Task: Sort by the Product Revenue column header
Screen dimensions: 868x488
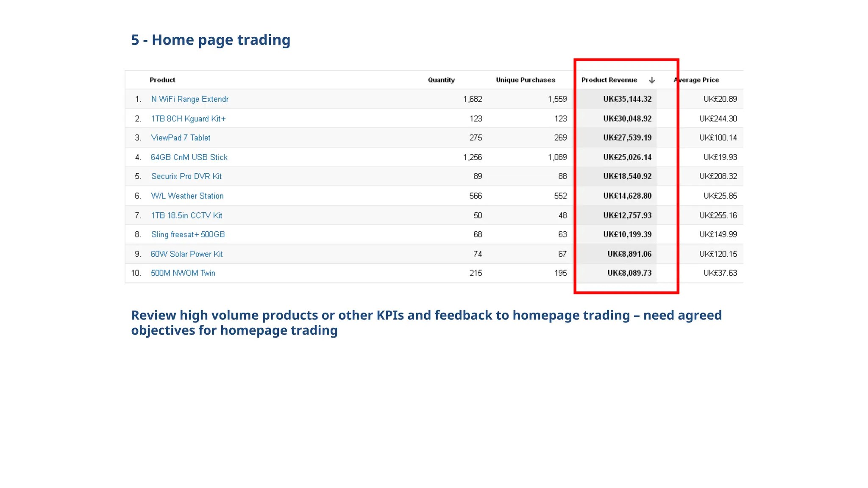Action: pyautogui.click(x=609, y=80)
